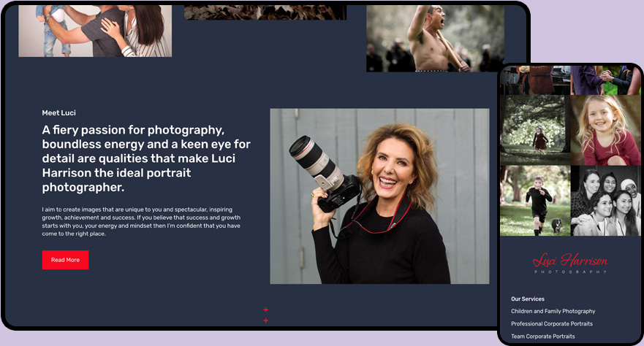Click the 'A fiery passion for photography' headline
The width and height of the screenshot is (644, 346).
pos(146,158)
